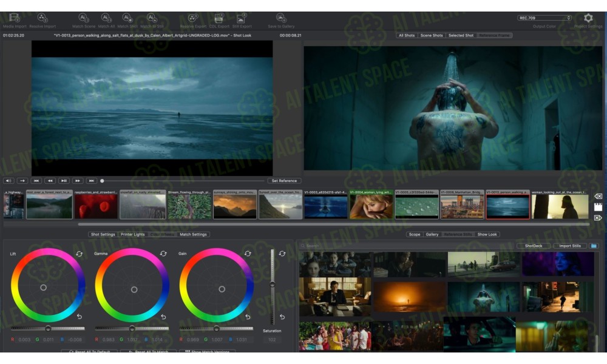Open the Printer Lights tab
This screenshot has height=364, width=607.
(132, 234)
